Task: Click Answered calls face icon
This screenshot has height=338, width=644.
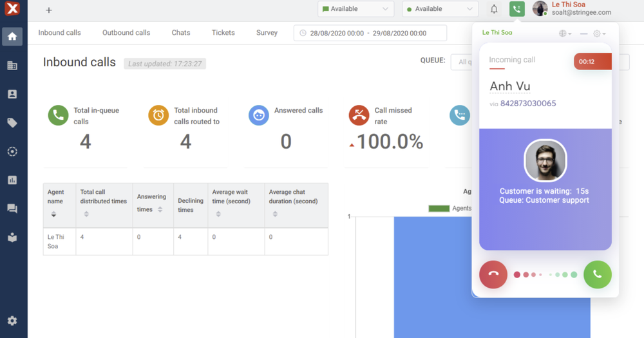Action: (259, 115)
